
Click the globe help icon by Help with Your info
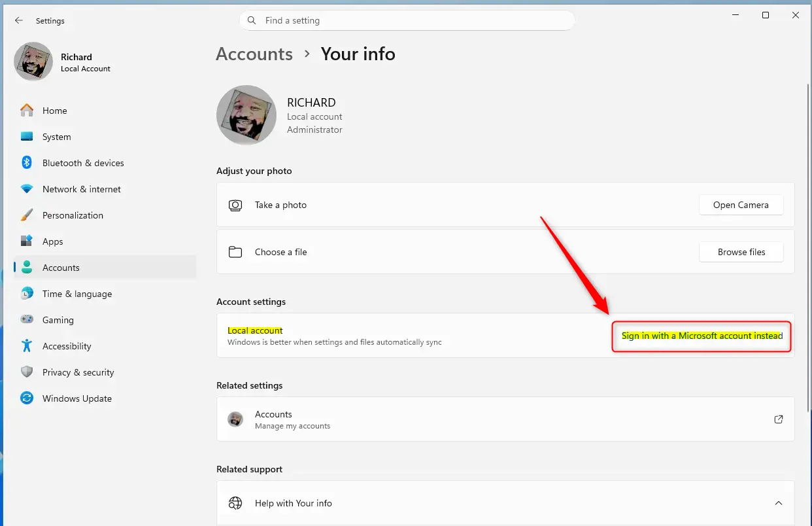point(235,503)
